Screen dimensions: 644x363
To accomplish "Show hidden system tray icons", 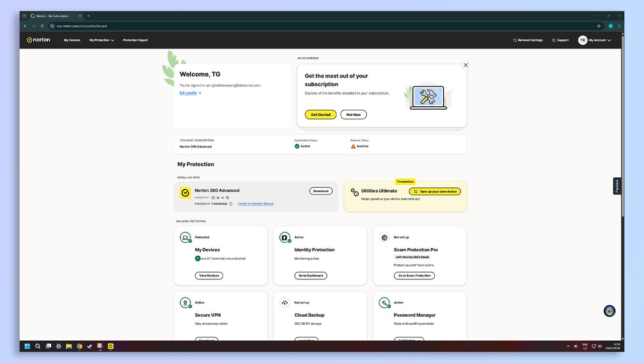I will [x=569, y=346].
